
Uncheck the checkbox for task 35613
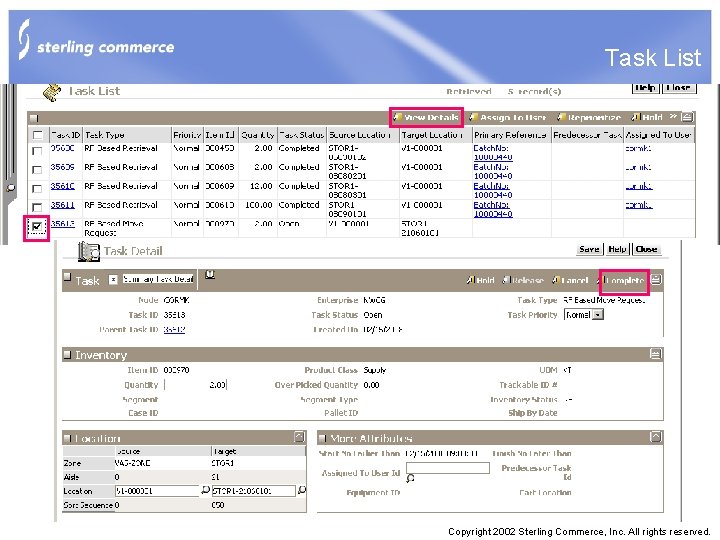37,226
